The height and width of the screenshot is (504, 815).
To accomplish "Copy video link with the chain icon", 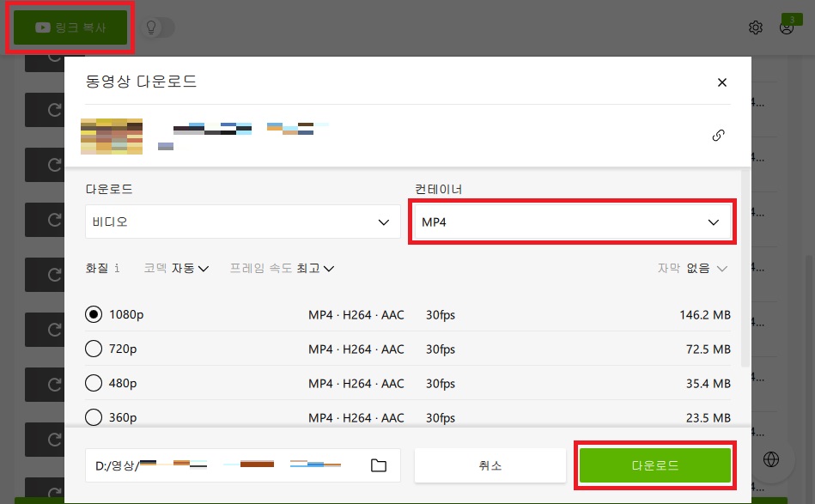I will (718, 135).
